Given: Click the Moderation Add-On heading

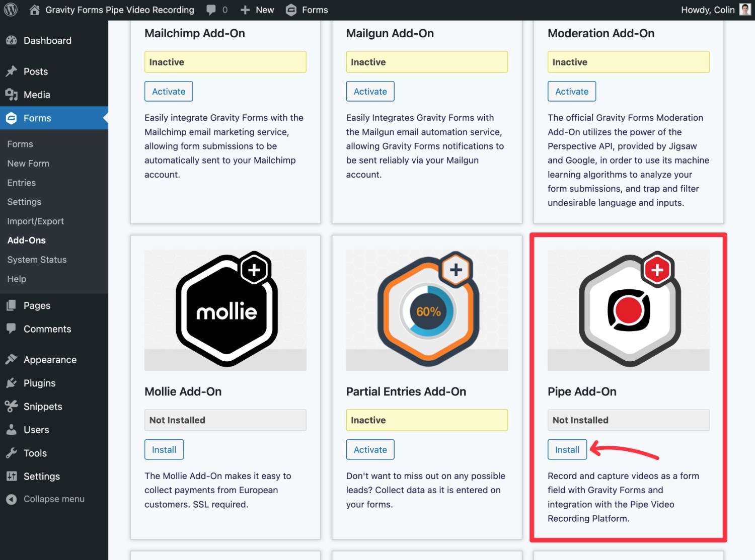Looking at the screenshot, I should pos(601,33).
